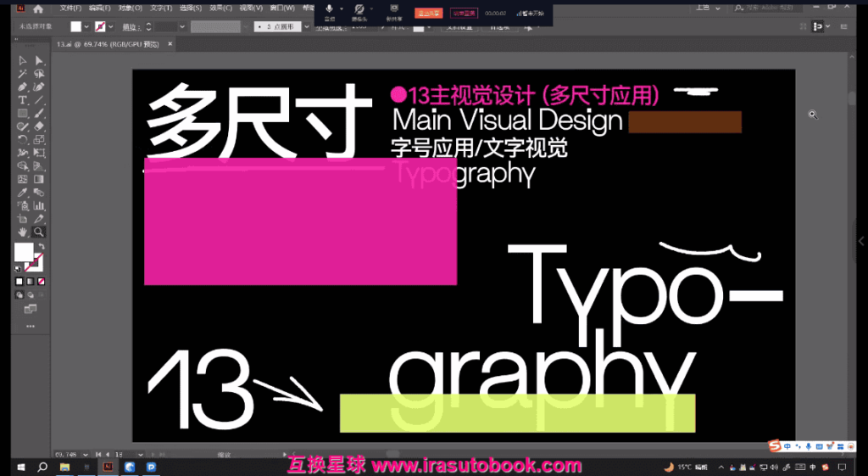
Task: Activate the Zoom magnifier tool
Action: point(39,232)
